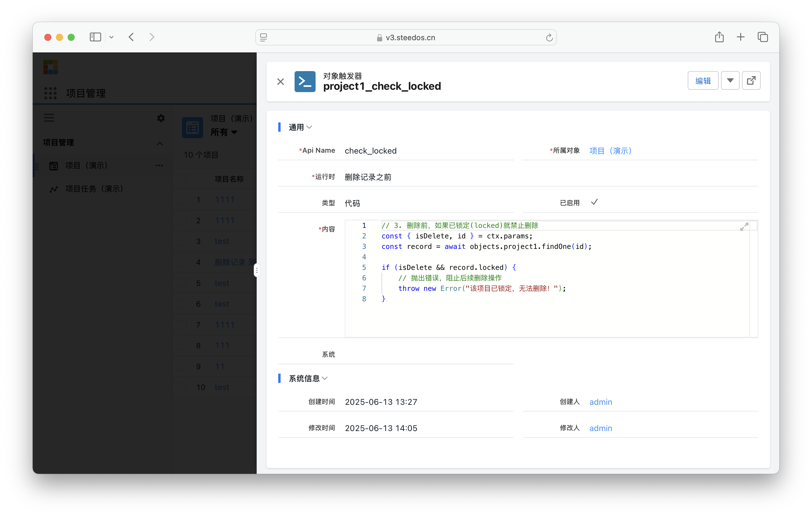The height and width of the screenshot is (517, 812).
Task: Toggle the Safari sidebar button
Action: [95, 37]
